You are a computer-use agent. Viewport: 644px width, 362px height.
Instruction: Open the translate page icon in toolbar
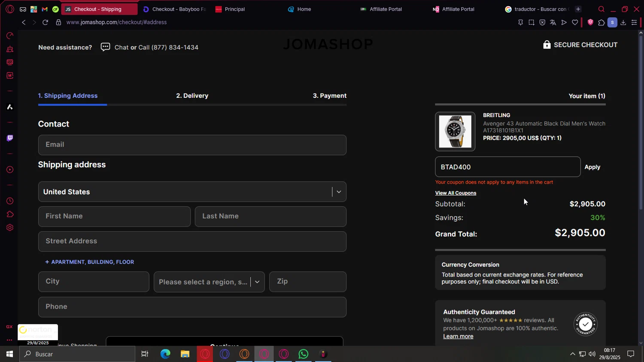(553, 22)
